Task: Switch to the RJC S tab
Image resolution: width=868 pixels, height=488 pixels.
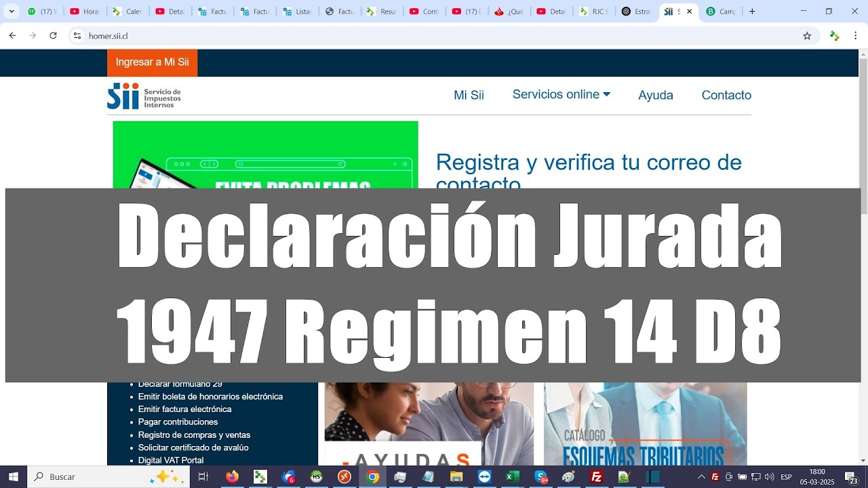Action: (x=593, y=12)
